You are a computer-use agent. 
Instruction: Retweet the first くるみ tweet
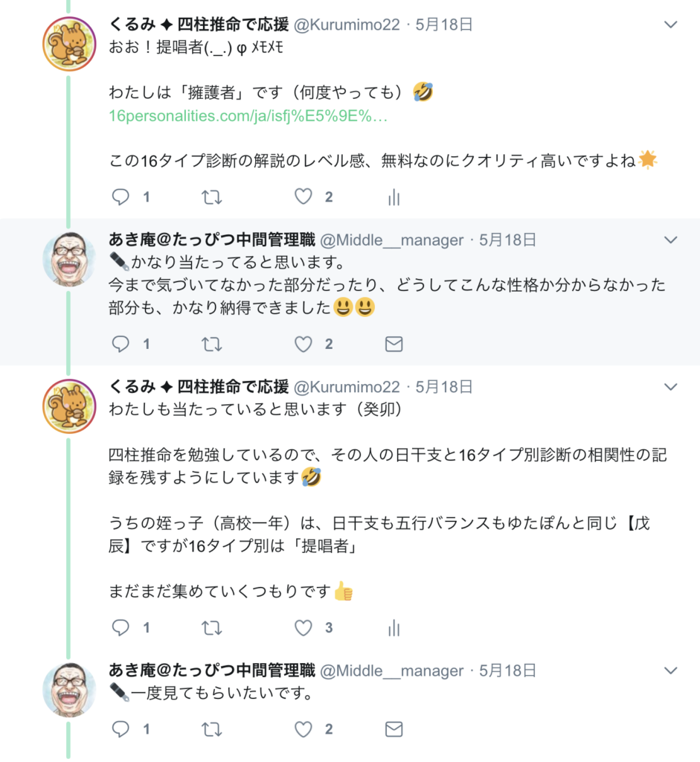click(x=211, y=197)
